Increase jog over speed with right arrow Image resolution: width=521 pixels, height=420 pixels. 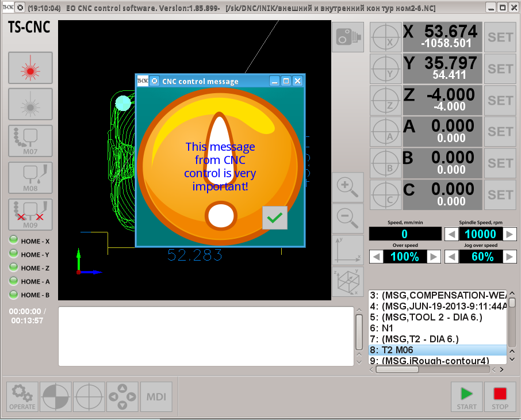tap(509, 257)
